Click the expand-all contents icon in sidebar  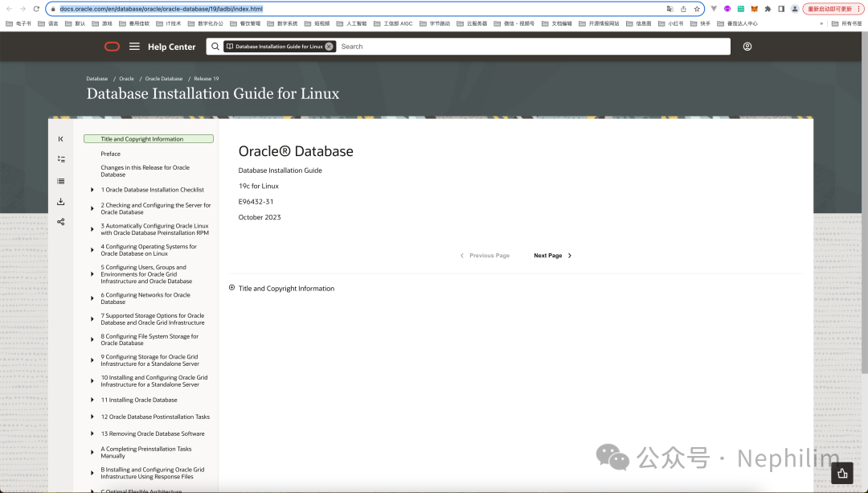tap(61, 159)
